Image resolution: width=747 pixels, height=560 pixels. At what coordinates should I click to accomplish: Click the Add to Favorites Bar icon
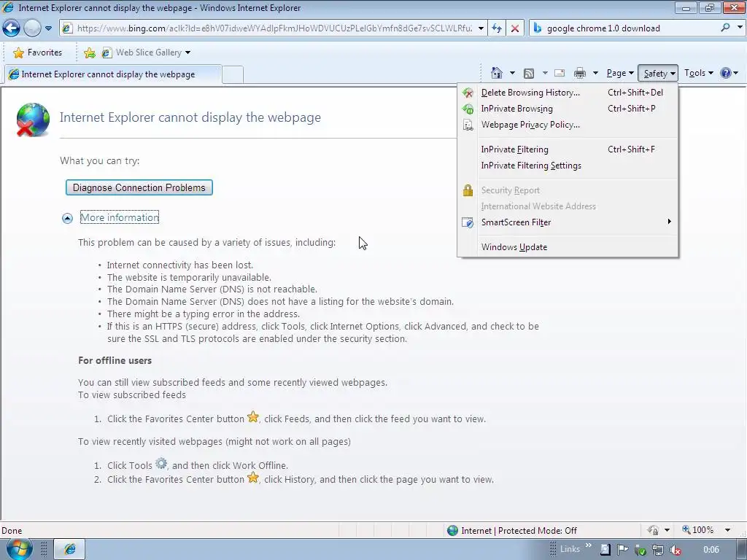pyautogui.click(x=90, y=52)
